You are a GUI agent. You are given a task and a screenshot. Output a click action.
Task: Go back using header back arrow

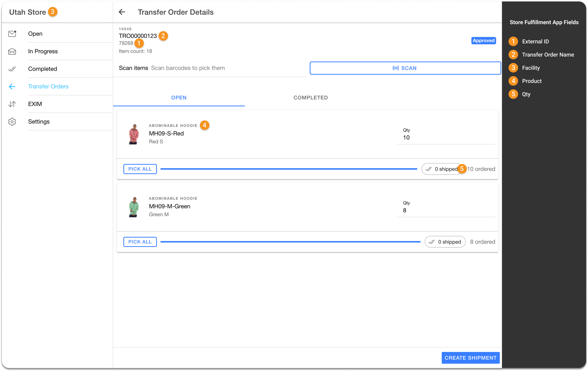coord(122,12)
